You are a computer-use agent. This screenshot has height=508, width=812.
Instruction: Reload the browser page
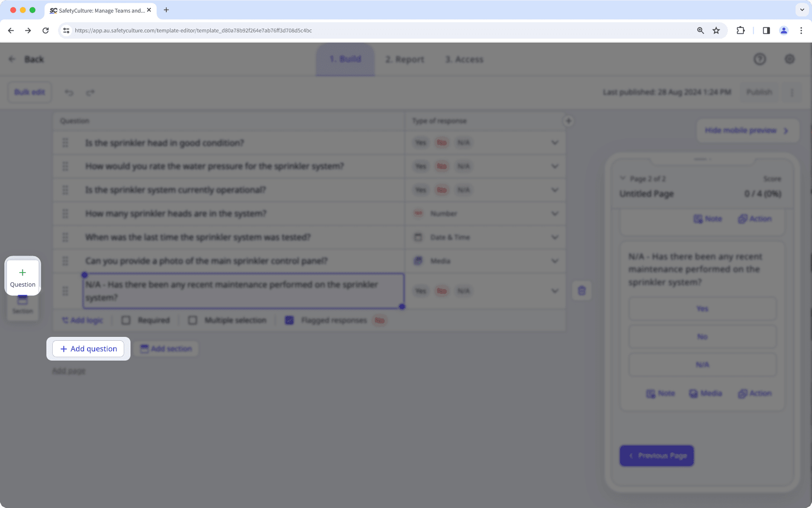tap(45, 30)
